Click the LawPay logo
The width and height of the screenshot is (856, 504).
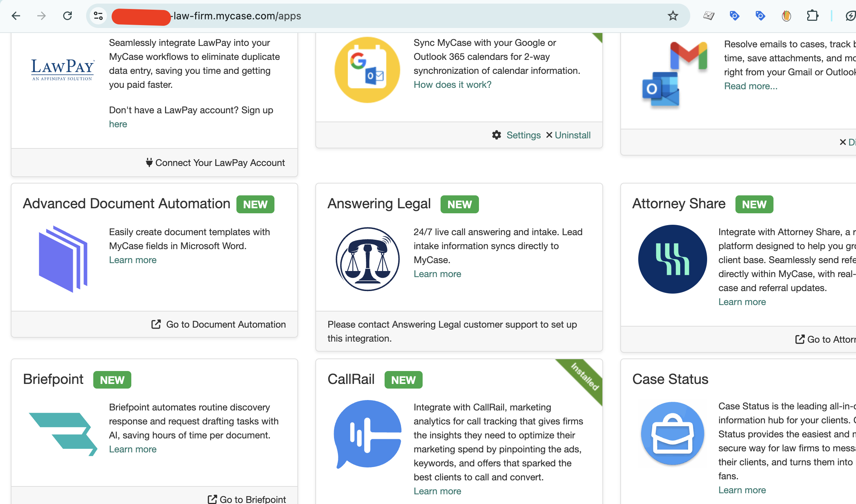click(62, 70)
